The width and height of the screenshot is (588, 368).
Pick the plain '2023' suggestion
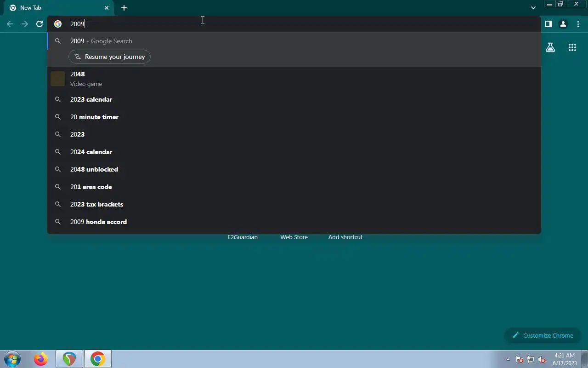click(x=294, y=134)
